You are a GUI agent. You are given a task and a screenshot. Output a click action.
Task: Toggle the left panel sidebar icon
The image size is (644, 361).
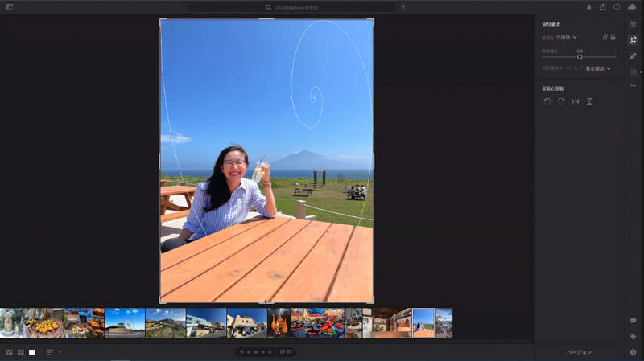coord(10,7)
